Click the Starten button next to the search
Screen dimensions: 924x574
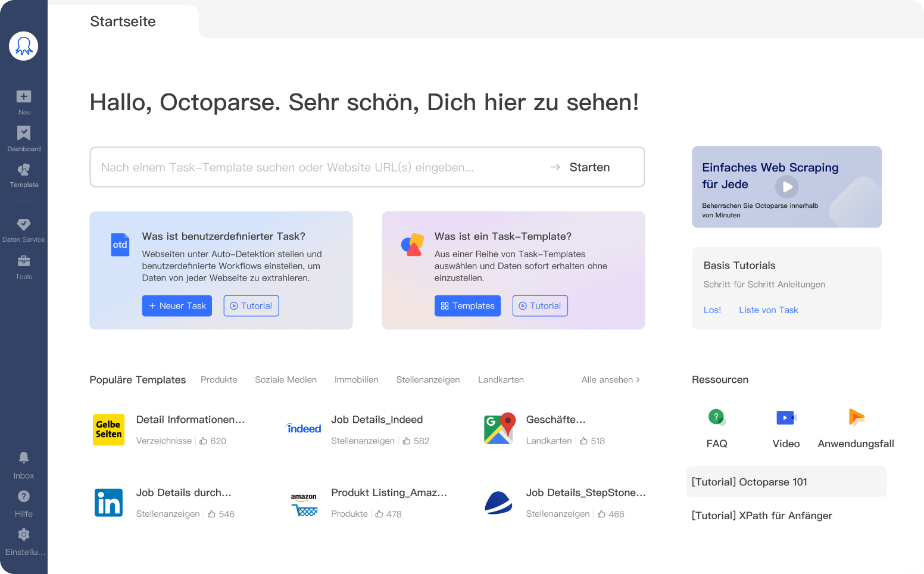pos(589,167)
